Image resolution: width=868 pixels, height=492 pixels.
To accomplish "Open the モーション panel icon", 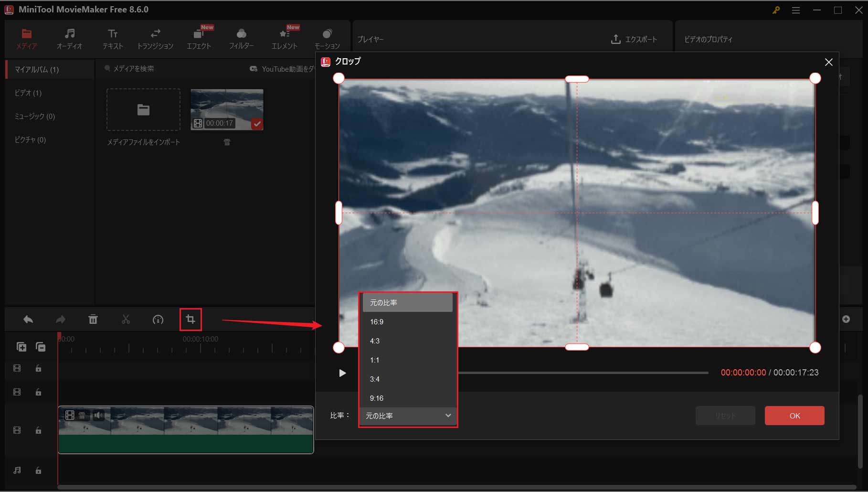I will [327, 38].
